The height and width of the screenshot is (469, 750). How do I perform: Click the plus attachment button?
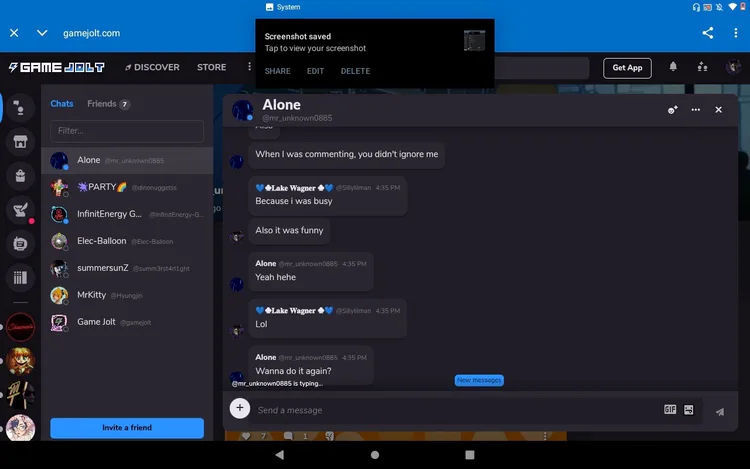240,408
